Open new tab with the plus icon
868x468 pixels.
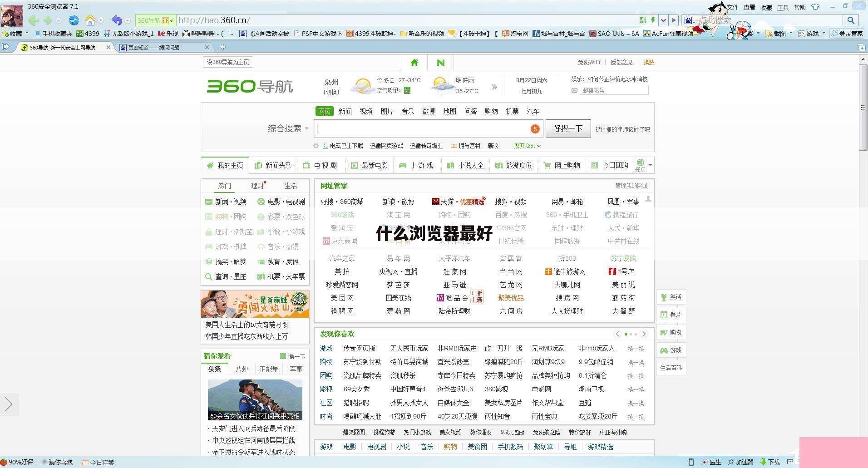pos(222,47)
